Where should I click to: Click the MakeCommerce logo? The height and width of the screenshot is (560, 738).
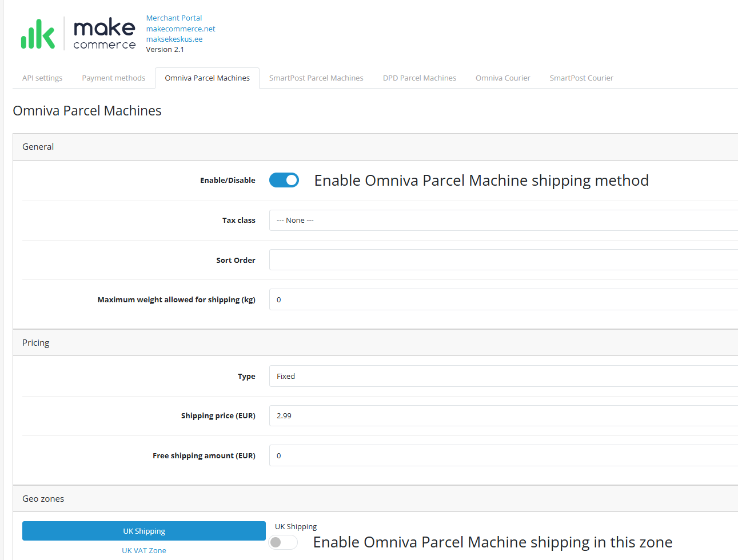[x=78, y=34]
